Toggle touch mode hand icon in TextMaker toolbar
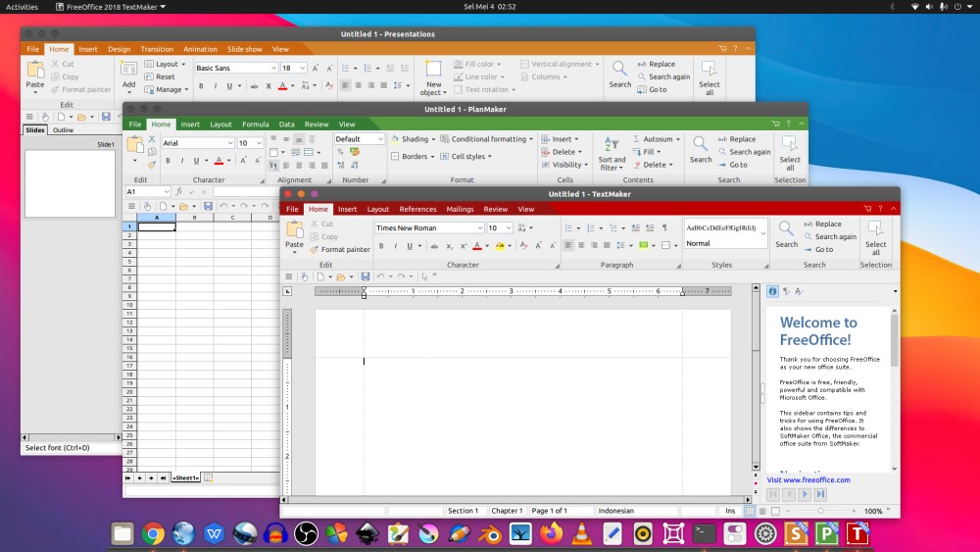This screenshot has height=552, width=980. tap(305, 276)
